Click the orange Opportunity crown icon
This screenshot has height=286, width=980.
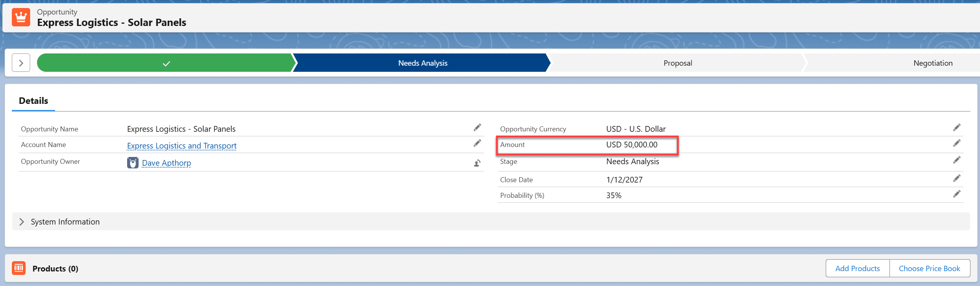(x=21, y=18)
